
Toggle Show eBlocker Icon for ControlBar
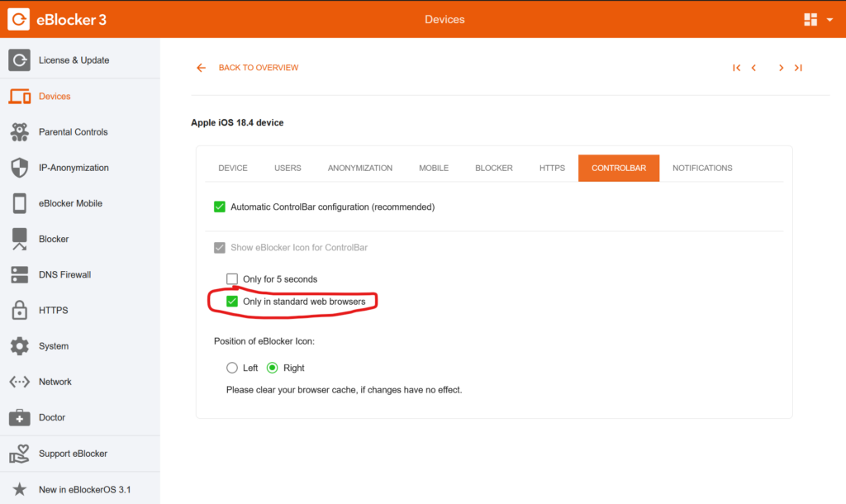point(220,248)
